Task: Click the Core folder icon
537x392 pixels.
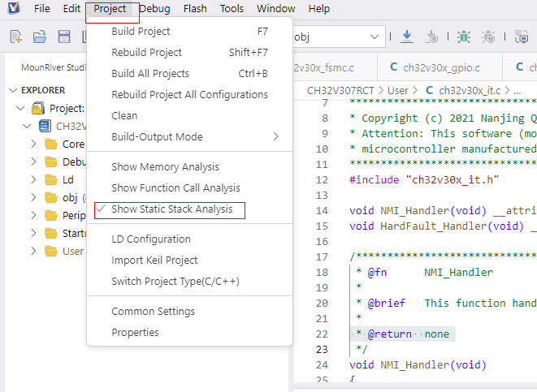Action: (x=51, y=144)
